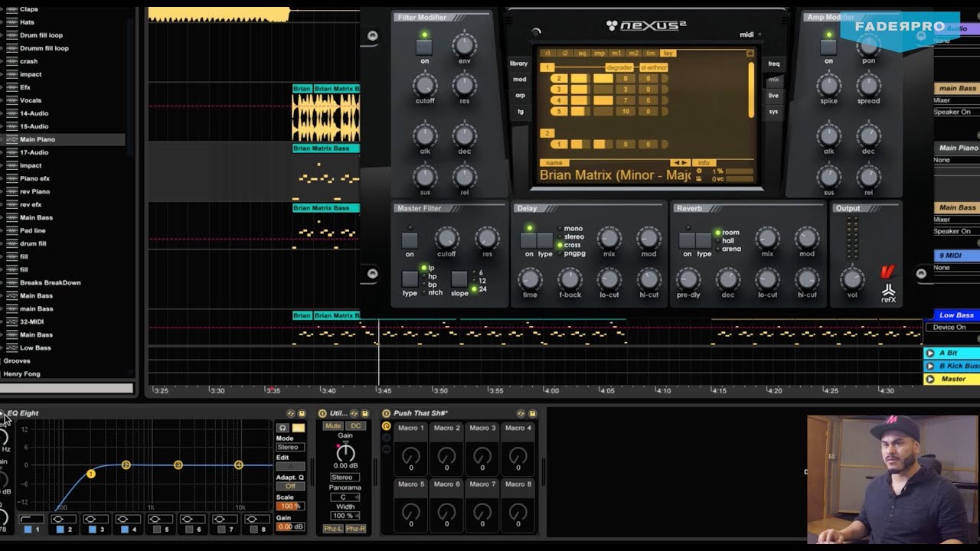Select node 3 on EQ curve
980x551 pixels.
click(x=178, y=465)
